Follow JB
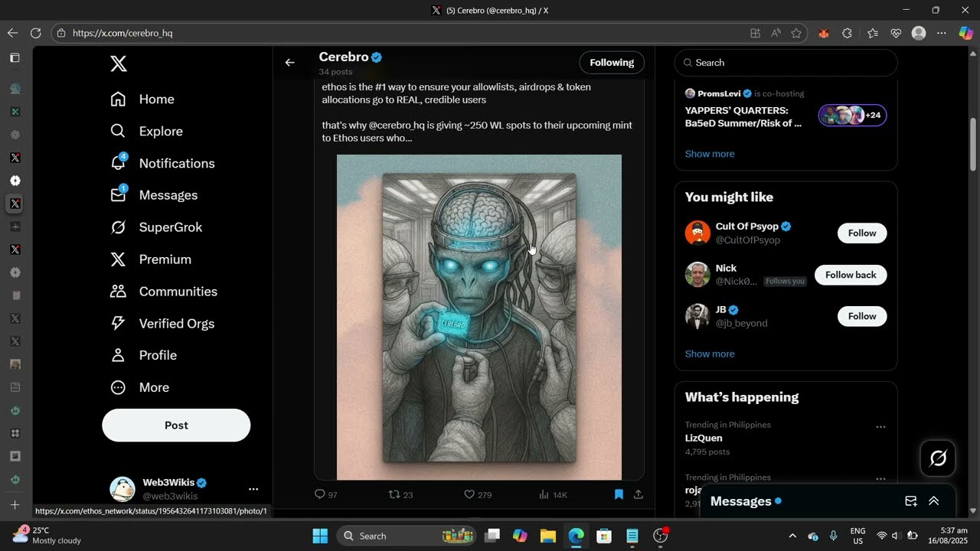The width and height of the screenshot is (980, 551). [862, 316]
